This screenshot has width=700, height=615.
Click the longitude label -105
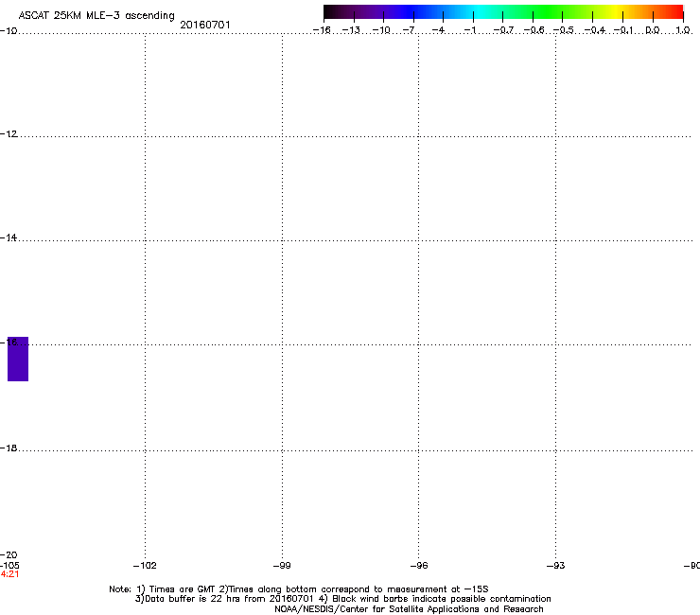pyautogui.click(x=9, y=565)
